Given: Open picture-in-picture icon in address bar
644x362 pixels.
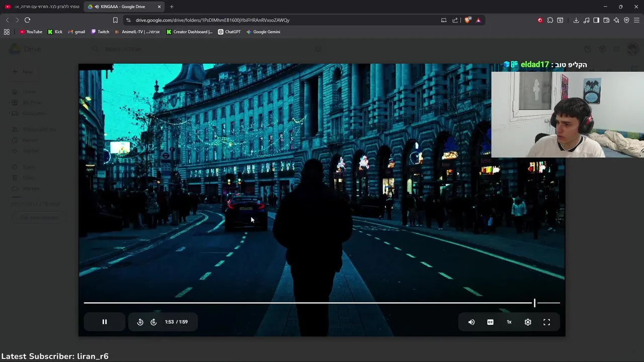Looking at the screenshot, I should click(x=444, y=20).
